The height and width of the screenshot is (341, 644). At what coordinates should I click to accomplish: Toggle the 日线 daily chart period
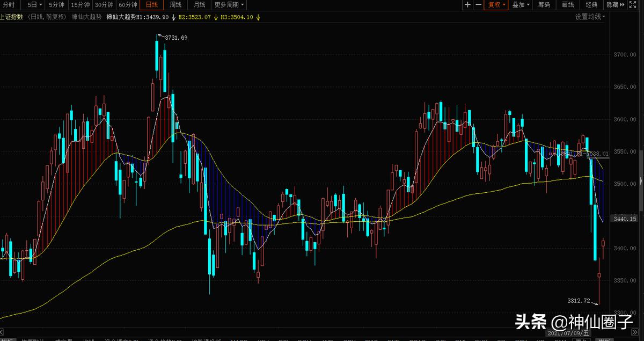tap(152, 5)
